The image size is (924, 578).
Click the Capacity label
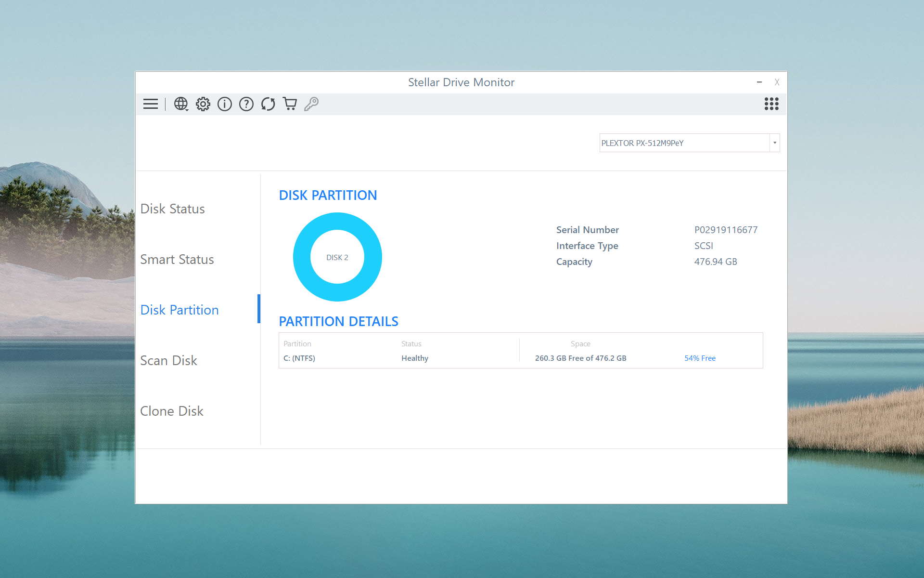pyautogui.click(x=574, y=262)
